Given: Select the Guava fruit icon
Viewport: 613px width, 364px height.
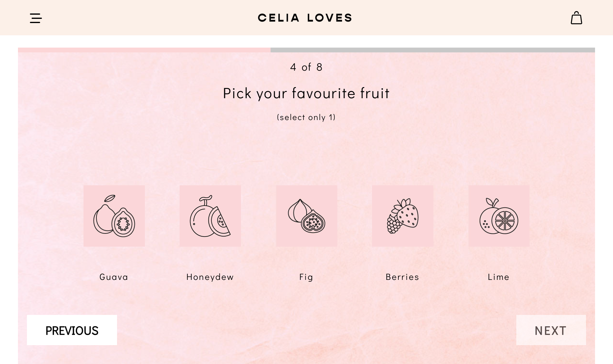Looking at the screenshot, I should click(114, 216).
